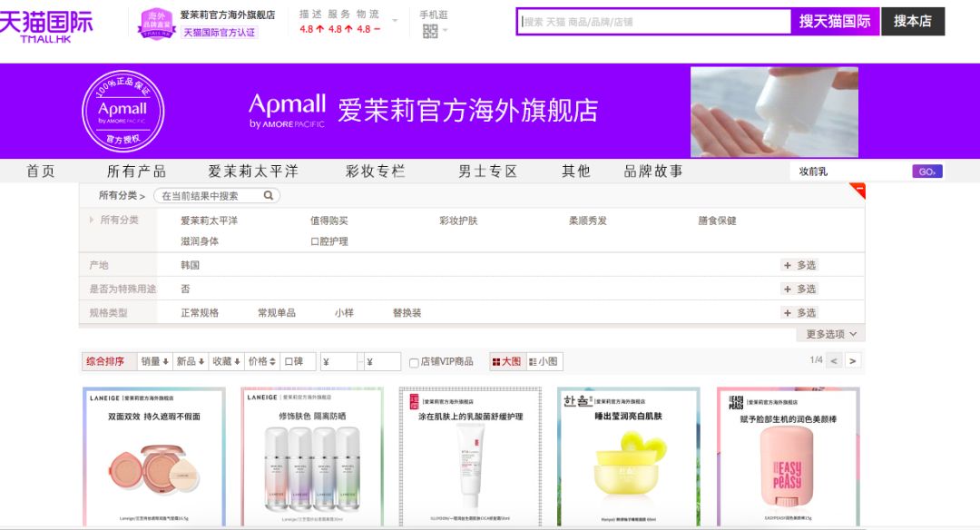The height and width of the screenshot is (530, 980).
Task: Switch to large image grid view (大图)
Action: pos(507,361)
